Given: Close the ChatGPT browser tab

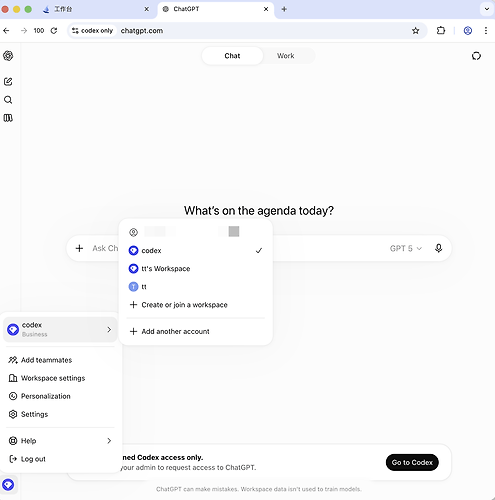Looking at the screenshot, I should pyautogui.click(x=266, y=9).
